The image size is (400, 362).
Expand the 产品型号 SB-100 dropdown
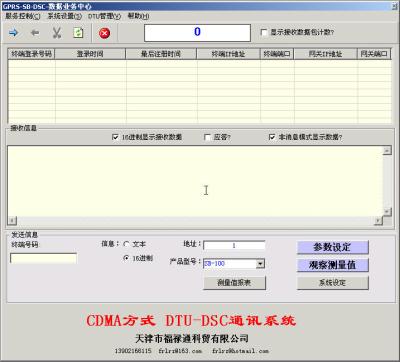[260, 264]
